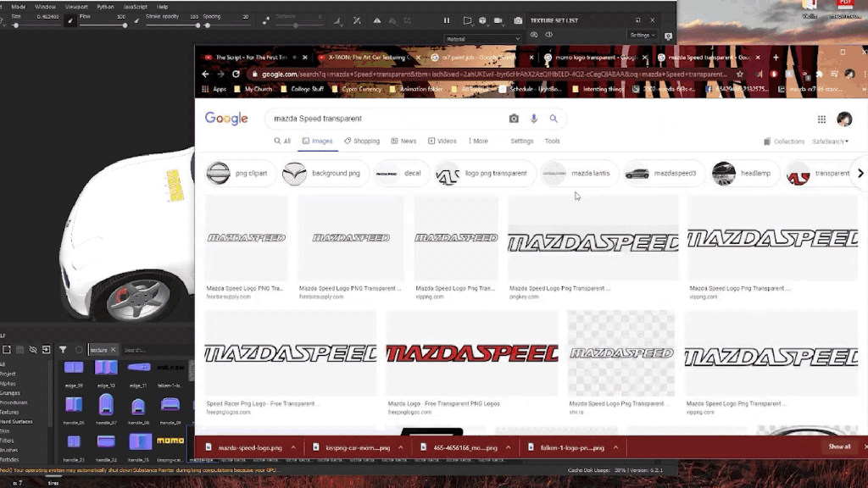Expand the Texture Set Settings dropdown
This screenshot has width=868, height=488.
(643, 35)
